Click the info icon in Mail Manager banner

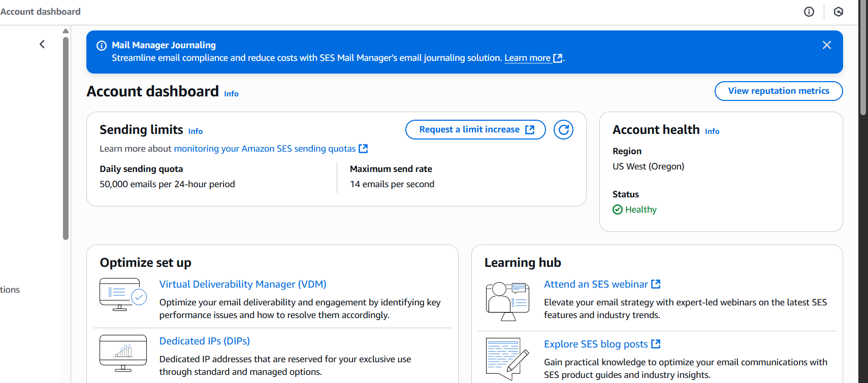pos(102,46)
